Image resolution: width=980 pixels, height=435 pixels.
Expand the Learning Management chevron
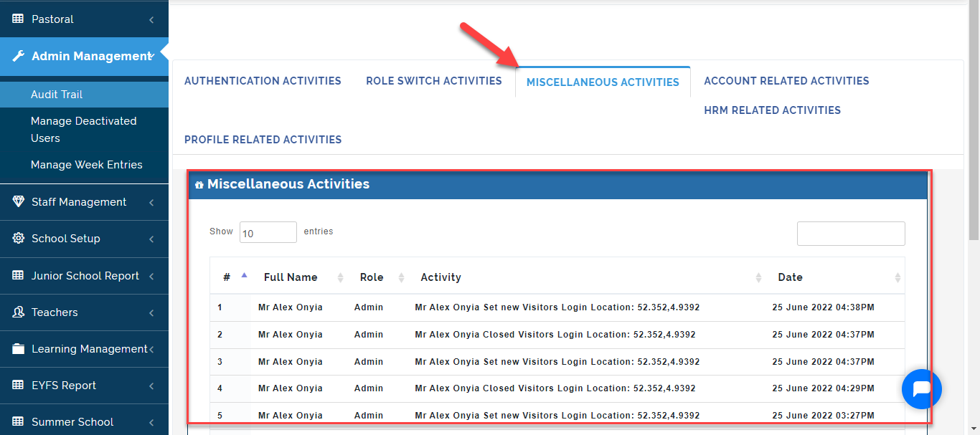point(151,350)
